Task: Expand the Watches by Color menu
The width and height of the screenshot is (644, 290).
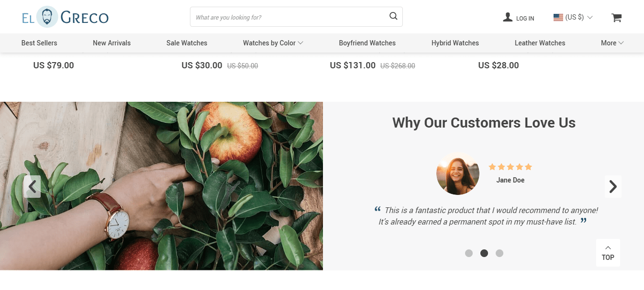Action: click(x=273, y=43)
